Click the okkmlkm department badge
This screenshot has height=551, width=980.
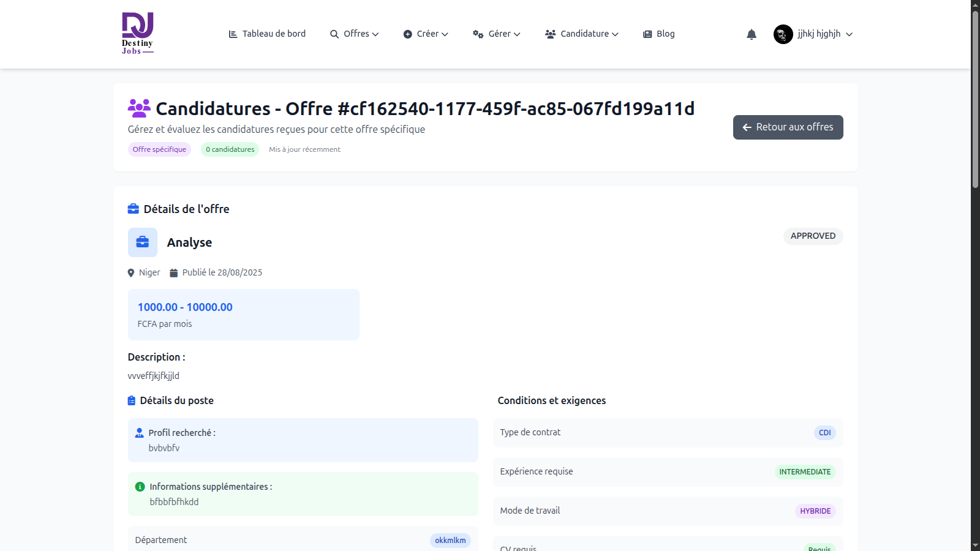451,541
